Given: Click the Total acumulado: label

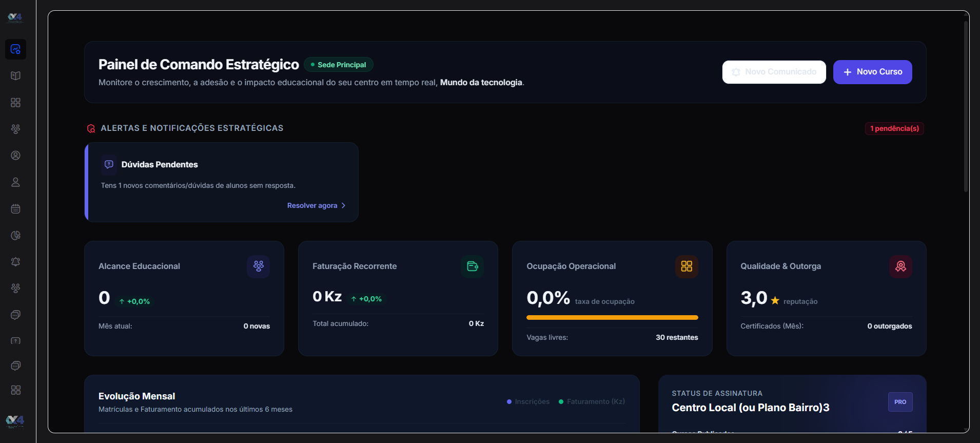Looking at the screenshot, I should (x=340, y=323).
